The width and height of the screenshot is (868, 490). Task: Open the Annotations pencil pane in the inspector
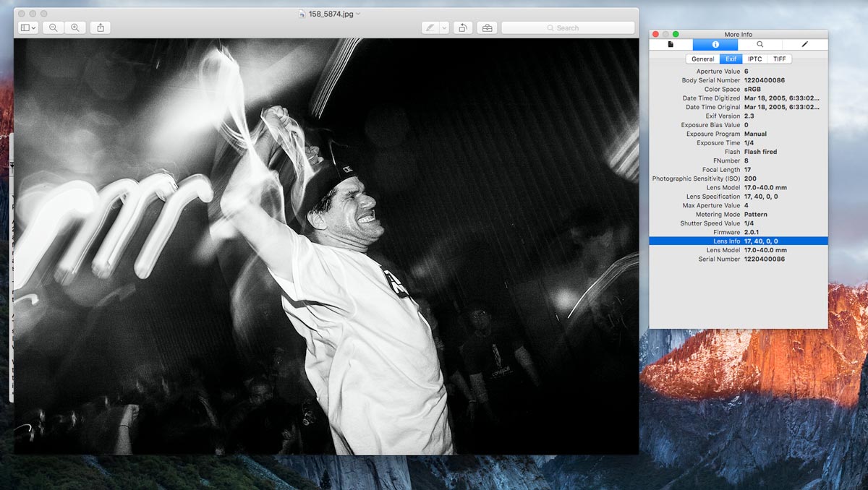click(x=804, y=45)
